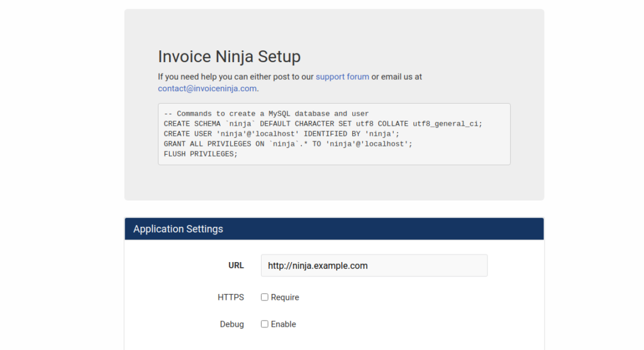Image resolution: width=644 pixels, height=350 pixels.
Task: Click the HTTPS label
Action: (231, 297)
